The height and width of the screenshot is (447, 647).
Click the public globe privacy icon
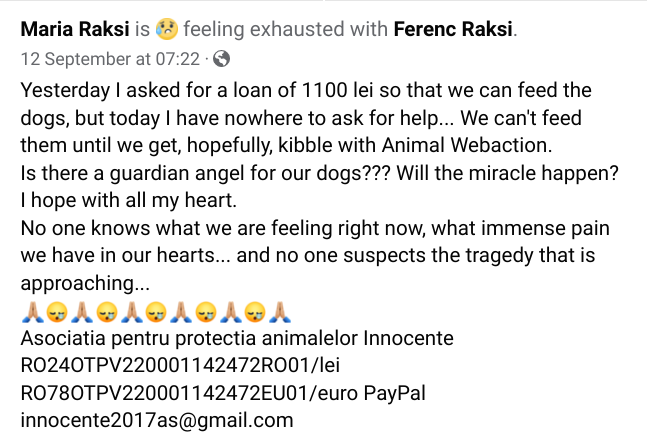[222, 59]
